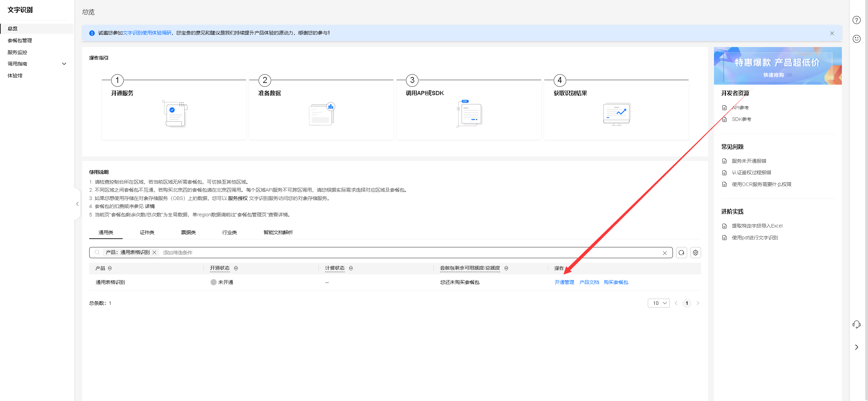Sort by the 开通状态 column

pyautogui.click(x=236, y=268)
